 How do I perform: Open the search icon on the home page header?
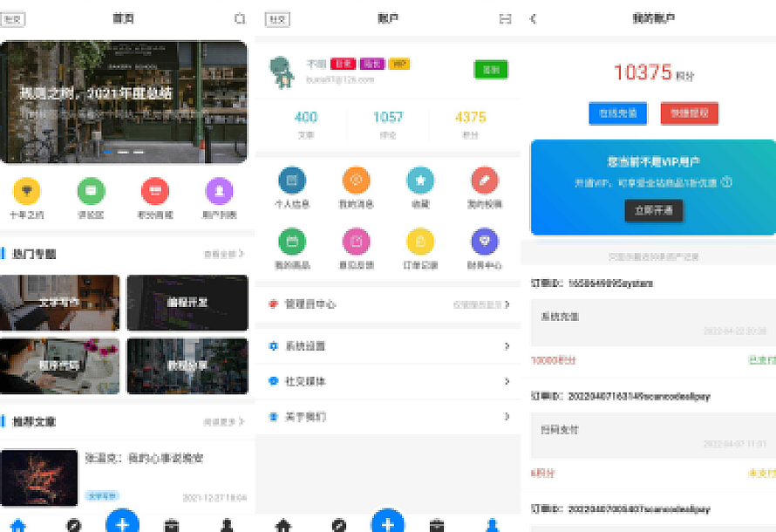pyautogui.click(x=240, y=18)
